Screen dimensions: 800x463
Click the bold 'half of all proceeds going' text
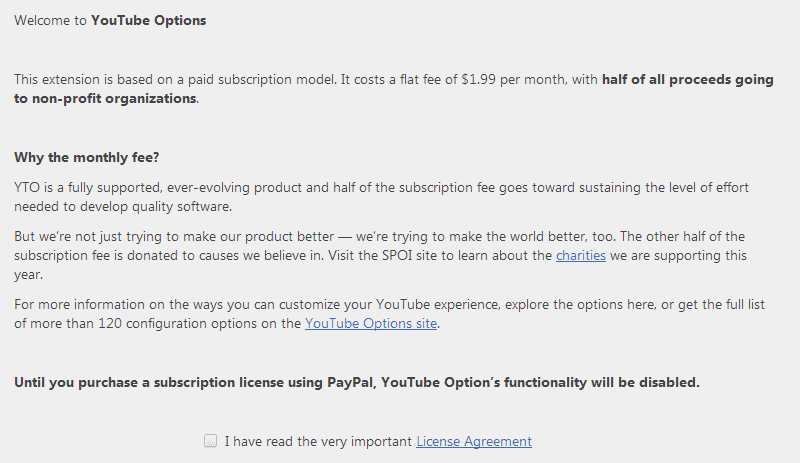(x=688, y=80)
